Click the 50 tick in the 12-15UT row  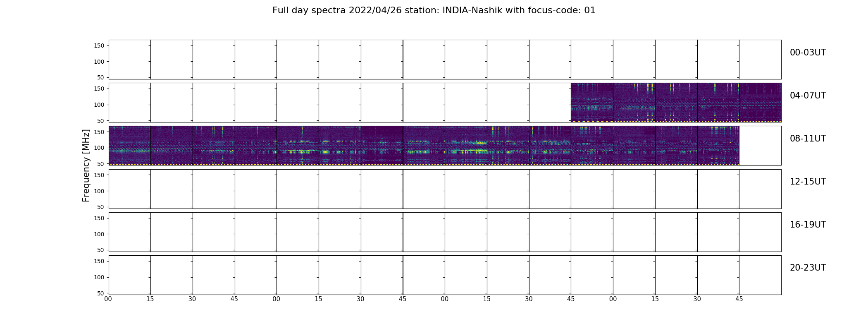pos(101,207)
